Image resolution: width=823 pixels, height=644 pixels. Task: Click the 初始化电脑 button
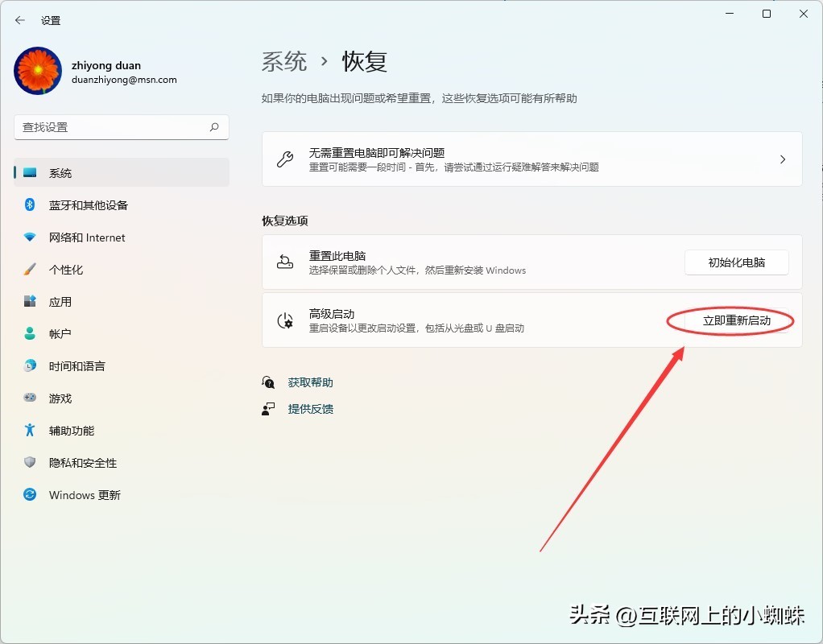(735, 262)
